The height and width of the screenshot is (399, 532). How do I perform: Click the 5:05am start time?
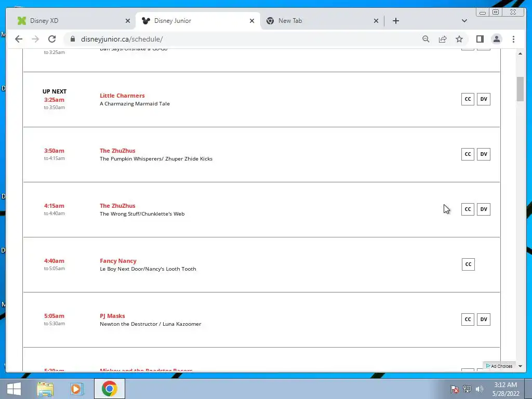coord(54,316)
